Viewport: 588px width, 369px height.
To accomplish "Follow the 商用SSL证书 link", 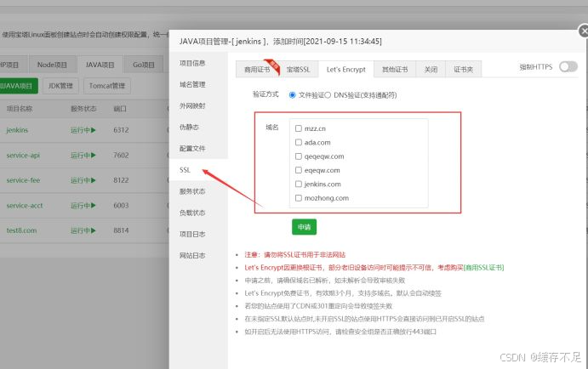I will pos(483,268).
